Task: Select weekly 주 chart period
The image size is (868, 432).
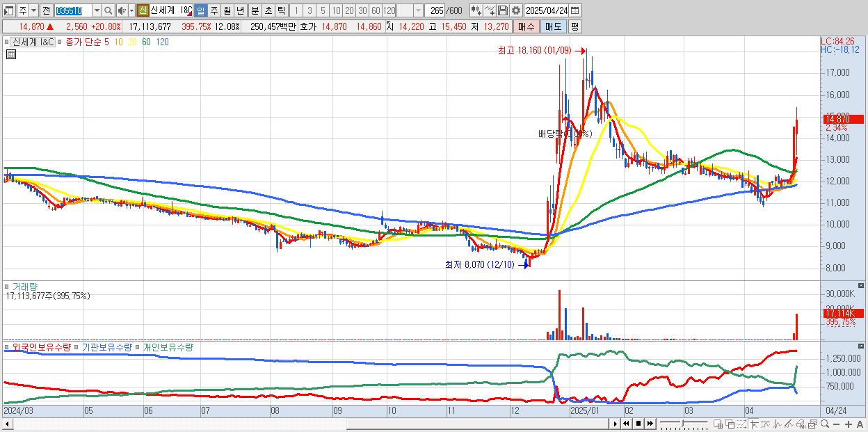Action: click(x=214, y=10)
